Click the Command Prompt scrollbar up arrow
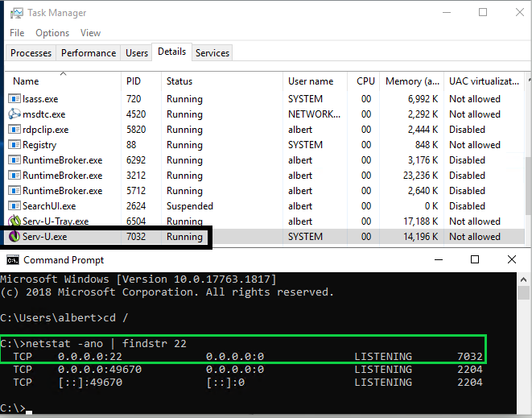The width and height of the screenshot is (532, 418). pyautogui.click(x=523, y=279)
